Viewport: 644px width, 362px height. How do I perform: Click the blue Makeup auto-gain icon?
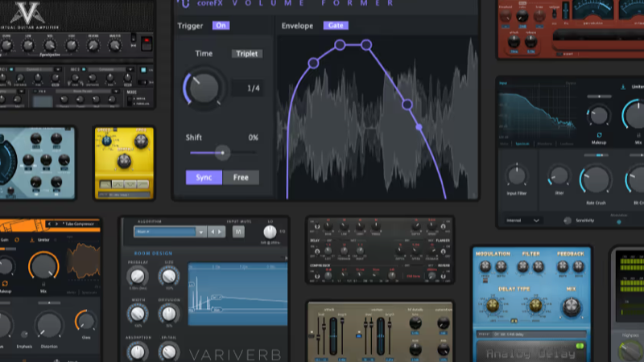click(599, 135)
